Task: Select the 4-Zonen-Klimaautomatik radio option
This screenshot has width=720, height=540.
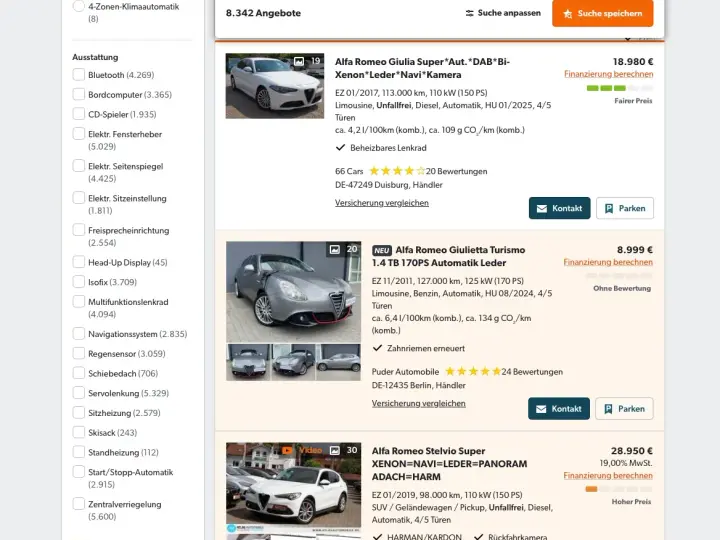Action: (79, 6)
